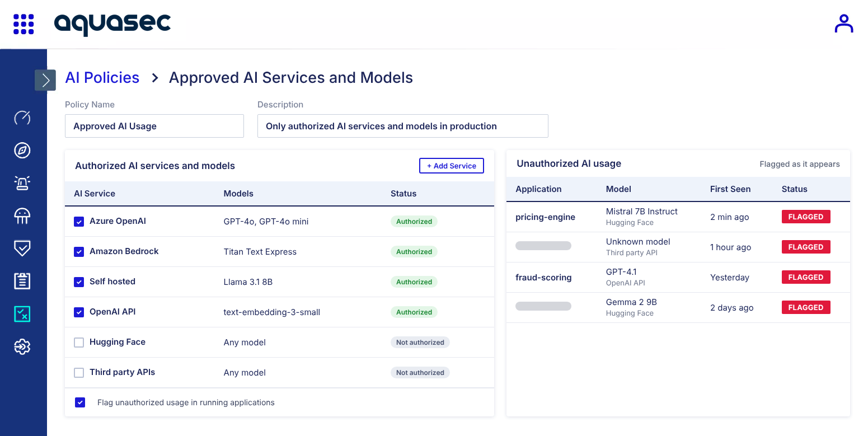Click the GPT-4.1 model entry

click(x=621, y=272)
